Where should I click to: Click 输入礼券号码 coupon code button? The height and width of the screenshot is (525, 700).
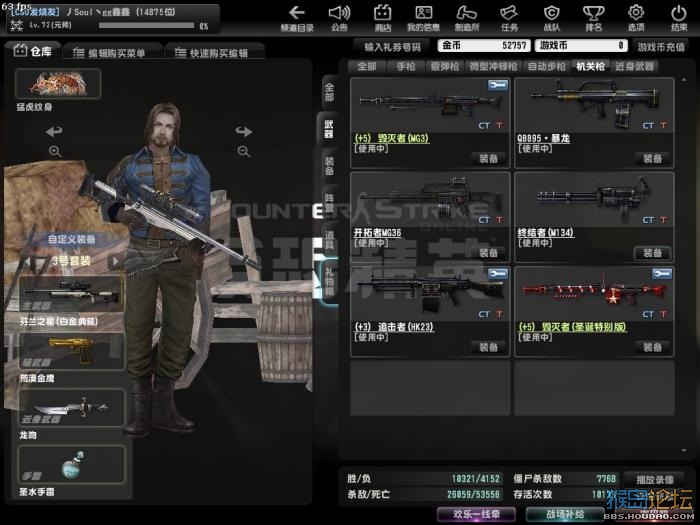(x=392, y=47)
